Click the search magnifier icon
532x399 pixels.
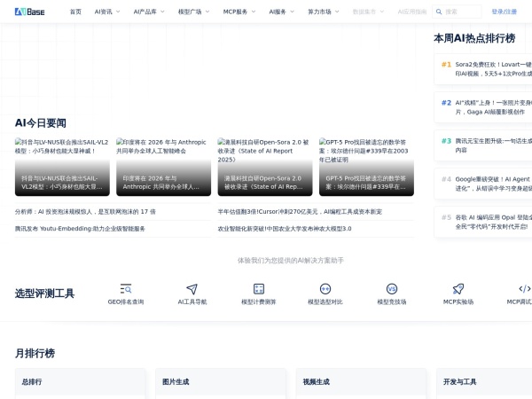coord(439,12)
